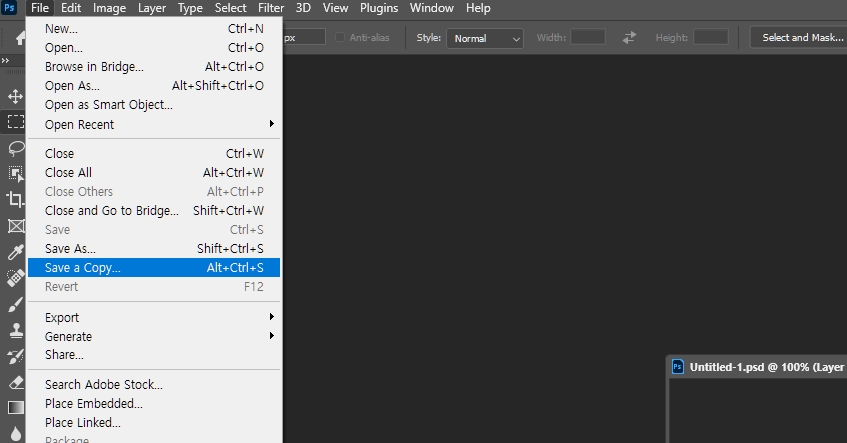This screenshot has width=847, height=443.
Task: Click the Width input field
Action: [588, 37]
